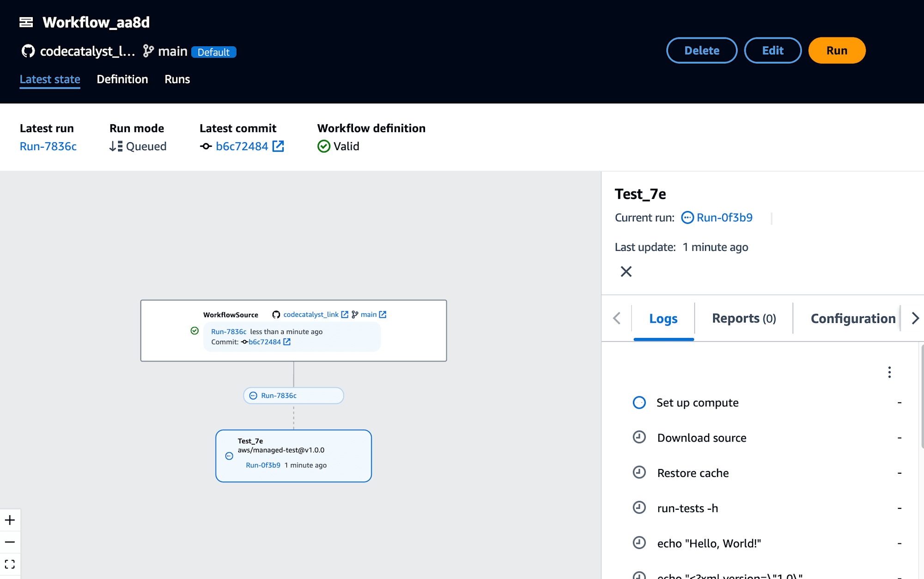This screenshot has height=579, width=924.
Task: Click external icon after codecatalyst_link
Action: click(345, 314)
